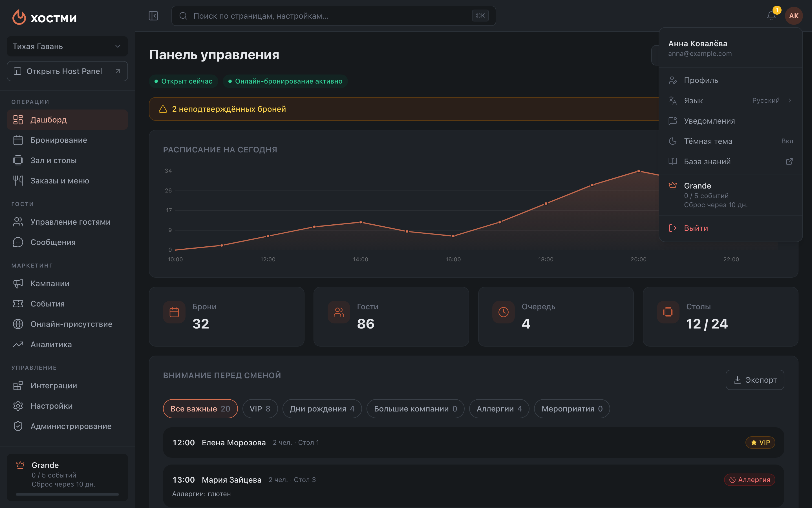Focus the search field Поиск по страницам
Screen dimensions: 812x508
(334, 16)
